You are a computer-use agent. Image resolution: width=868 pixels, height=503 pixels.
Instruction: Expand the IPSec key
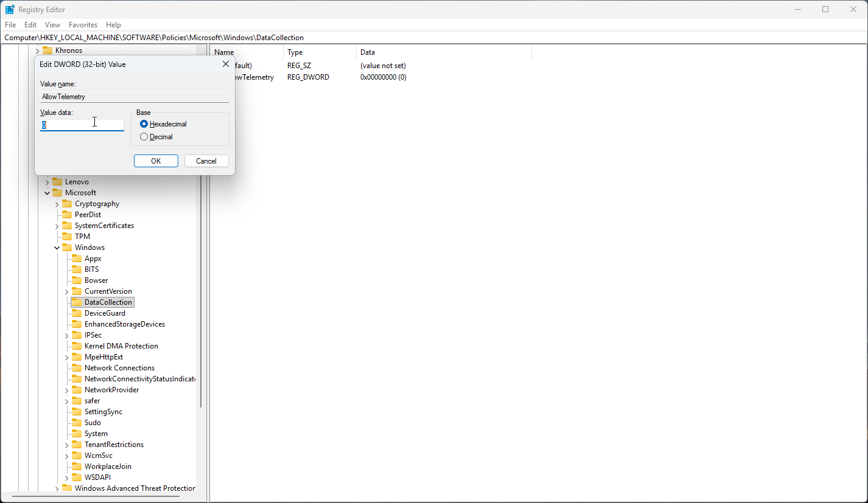(x=67, y=335)
